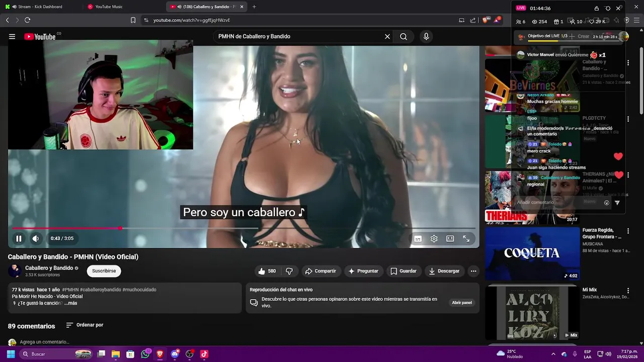The image size is (644, 362).
Task: Toggle subtitles on the video player
Action: pos(418,239)
